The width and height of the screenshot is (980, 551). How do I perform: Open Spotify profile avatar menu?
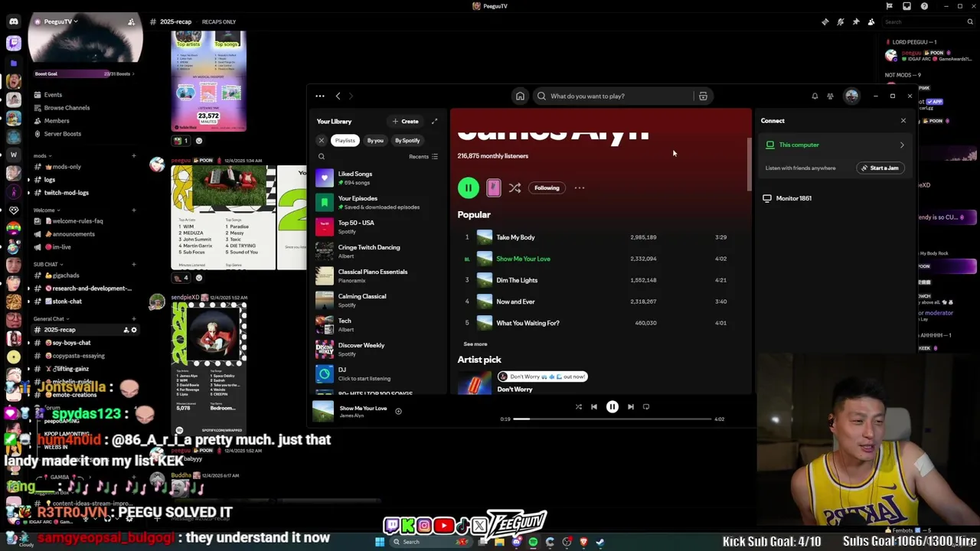pyautogui.click(x=851, y=96)
